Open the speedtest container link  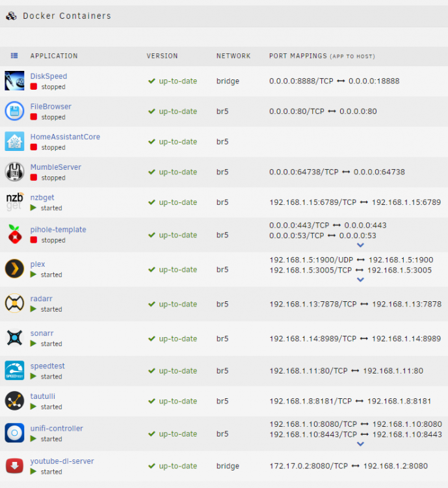click(47, 366)
